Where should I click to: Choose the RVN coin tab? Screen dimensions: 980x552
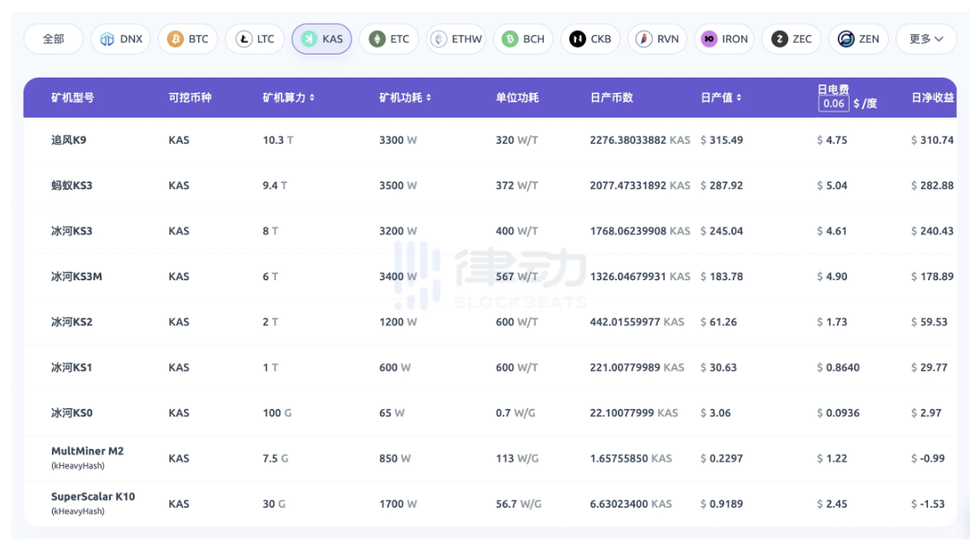(658, 39)
